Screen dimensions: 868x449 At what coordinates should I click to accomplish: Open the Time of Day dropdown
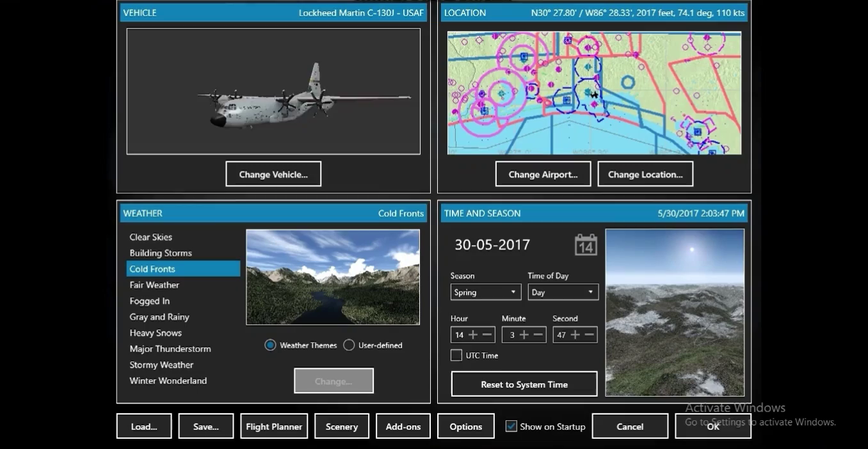(x=563, y=292)
